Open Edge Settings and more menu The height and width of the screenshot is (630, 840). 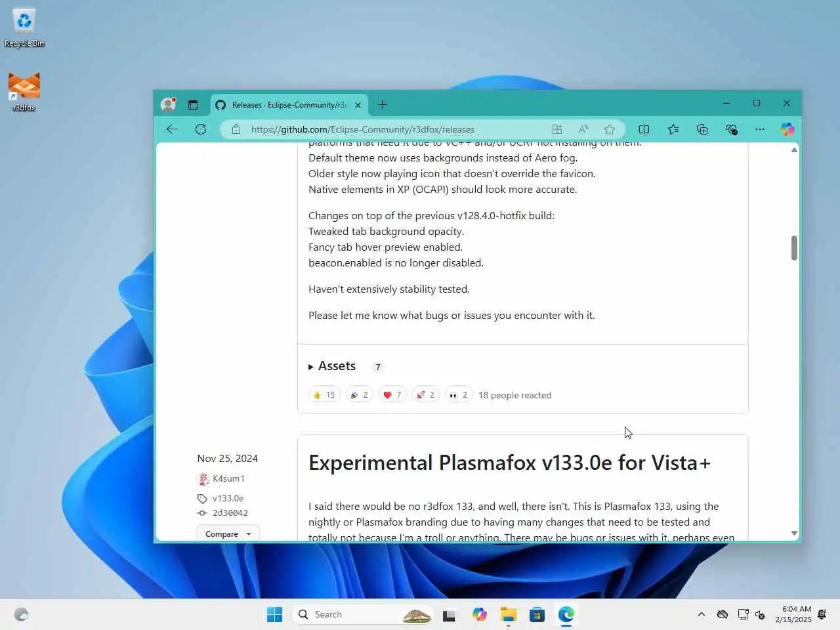[760, 129]
